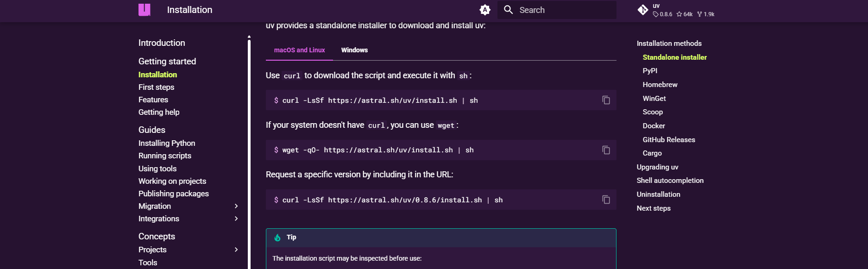This screenshot has height=269, width=868.
Task: Jump to Homebrew section
Action: [x=660, y=84]
